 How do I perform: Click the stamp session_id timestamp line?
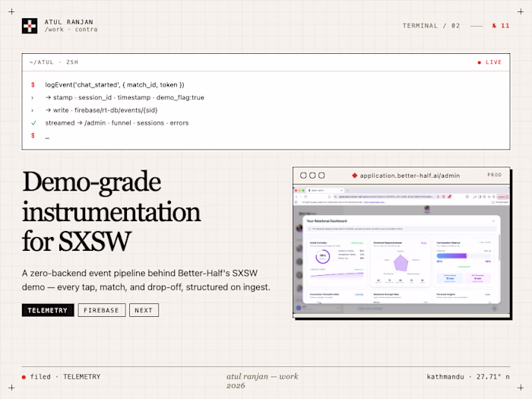coord(125,98)
